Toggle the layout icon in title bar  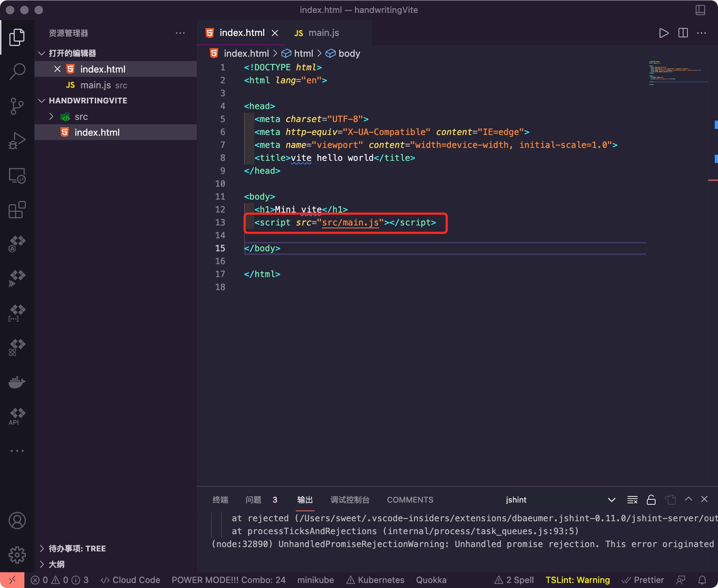(x=700, y=10)
